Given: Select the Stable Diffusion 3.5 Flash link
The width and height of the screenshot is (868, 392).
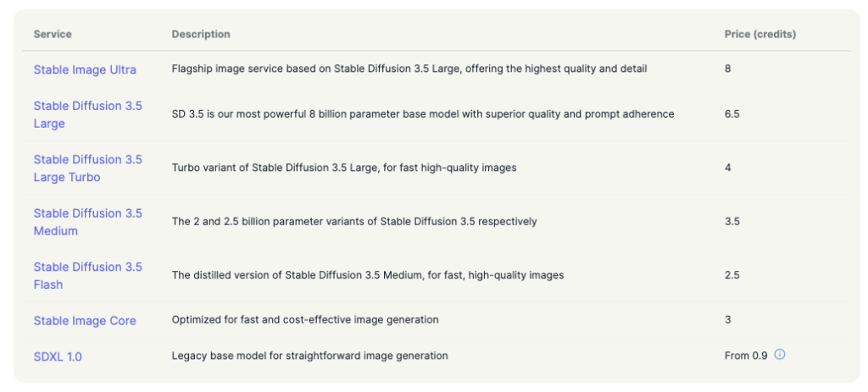Looking at the screenshot, I should click(x=88, y=275).
